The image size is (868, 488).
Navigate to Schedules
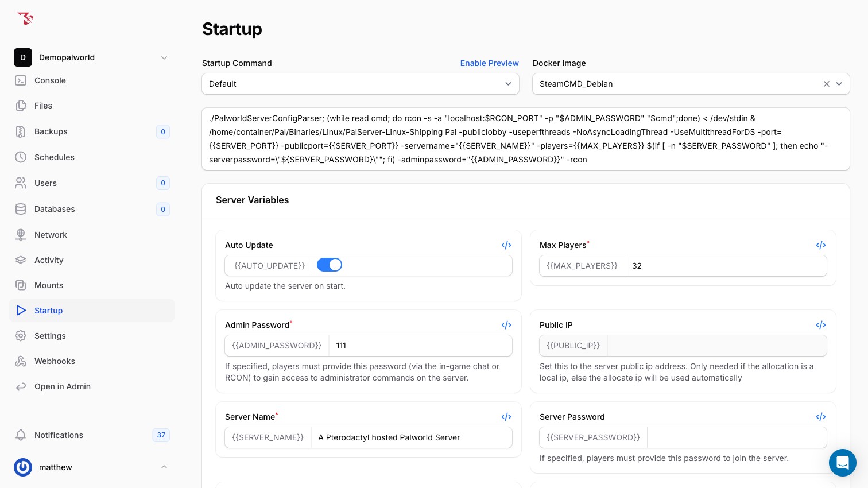coord(92,157)
